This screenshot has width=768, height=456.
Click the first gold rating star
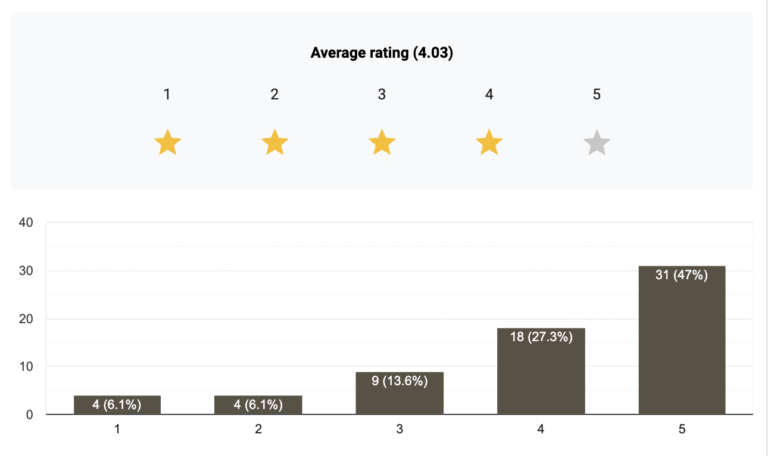(x=168, y=143)
